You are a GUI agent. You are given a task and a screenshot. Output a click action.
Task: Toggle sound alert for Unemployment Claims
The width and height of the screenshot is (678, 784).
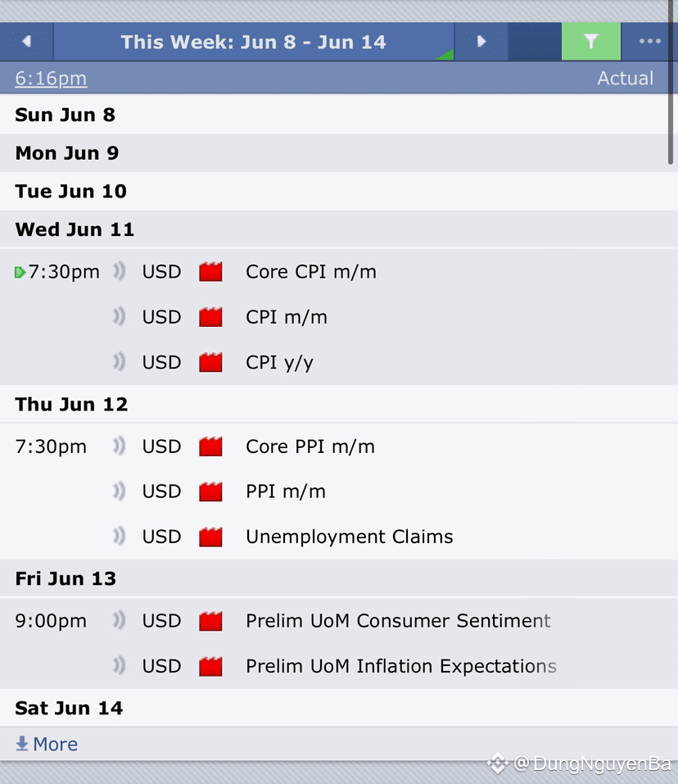click(x=120, y=537)
